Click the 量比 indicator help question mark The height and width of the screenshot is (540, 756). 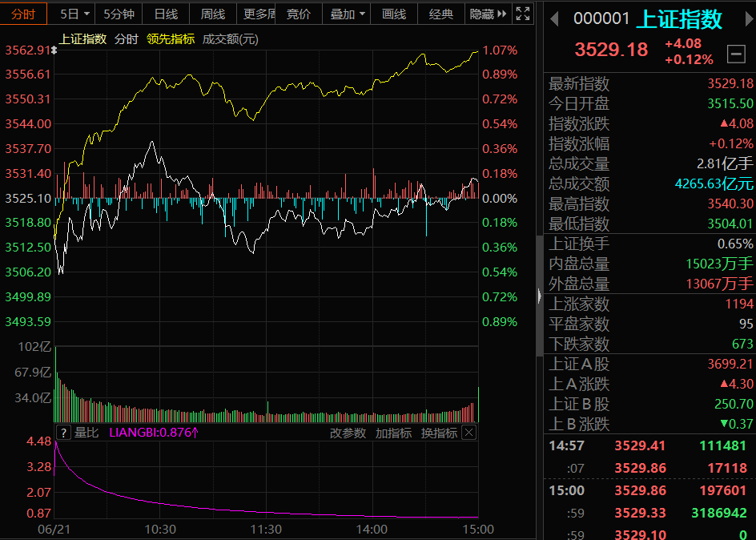click(63, 433)
